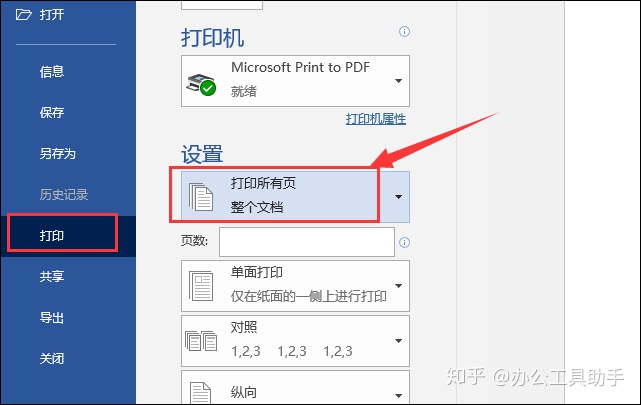Open the 打印机属性 link

[376, 119]
